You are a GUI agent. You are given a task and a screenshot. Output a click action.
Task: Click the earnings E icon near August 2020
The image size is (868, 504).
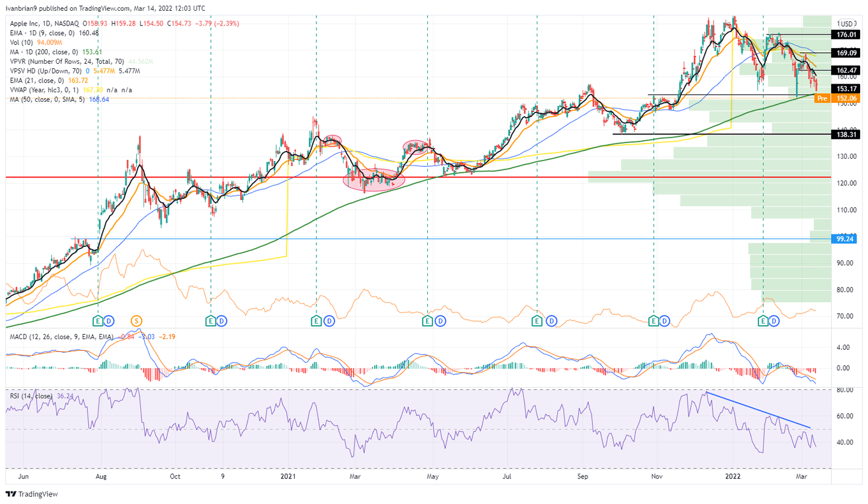pyautogui.click(x=98, y=321)
